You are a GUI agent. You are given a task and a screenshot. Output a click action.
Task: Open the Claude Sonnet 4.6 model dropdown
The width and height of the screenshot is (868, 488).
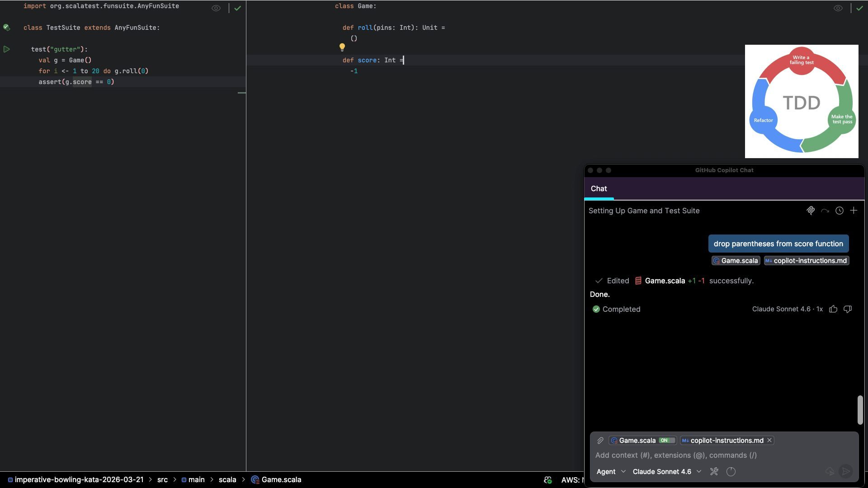(667, 472)
